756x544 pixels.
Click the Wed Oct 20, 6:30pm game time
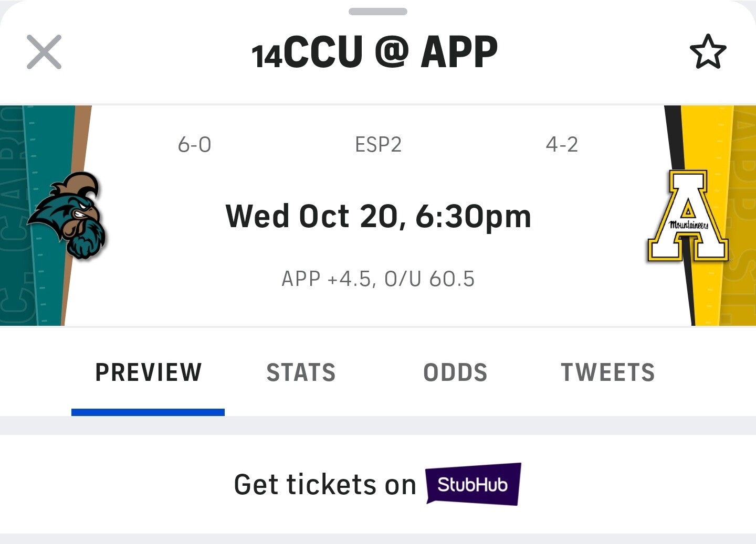coord(378,216)
